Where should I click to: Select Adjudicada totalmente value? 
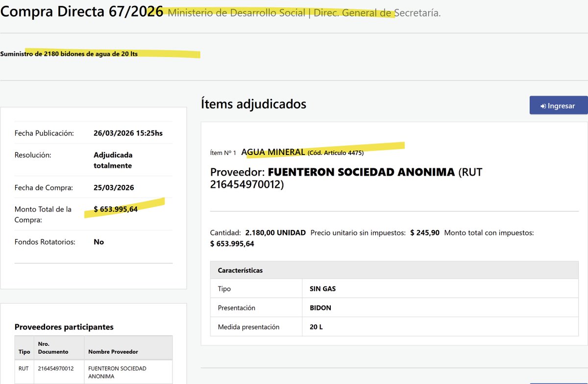pos(113,160)
